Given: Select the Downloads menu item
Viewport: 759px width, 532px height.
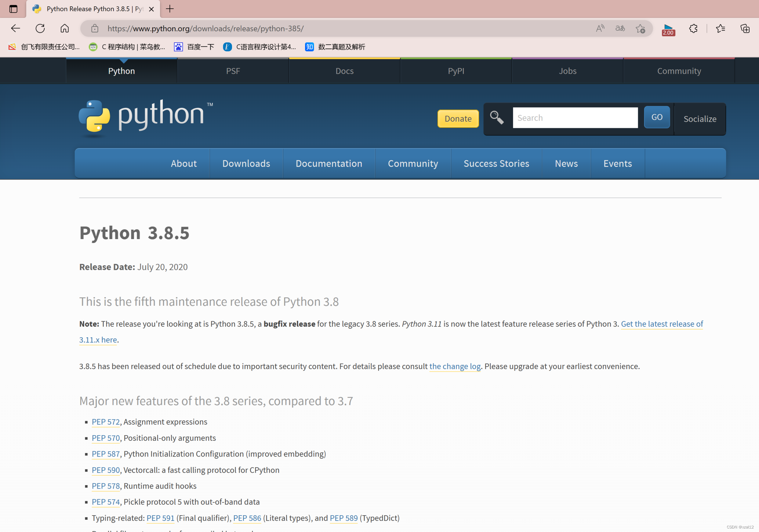Looking at the screenshot, I should [246, 163].
